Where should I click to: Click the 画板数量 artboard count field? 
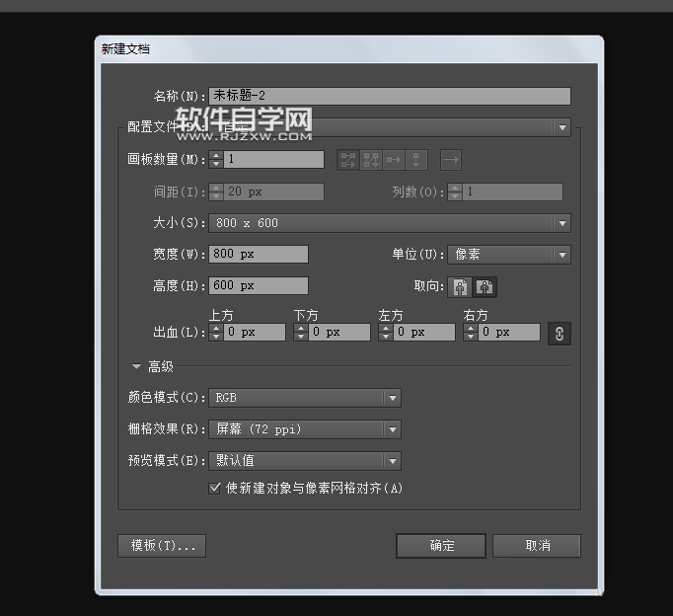click(x=273, y=159)
